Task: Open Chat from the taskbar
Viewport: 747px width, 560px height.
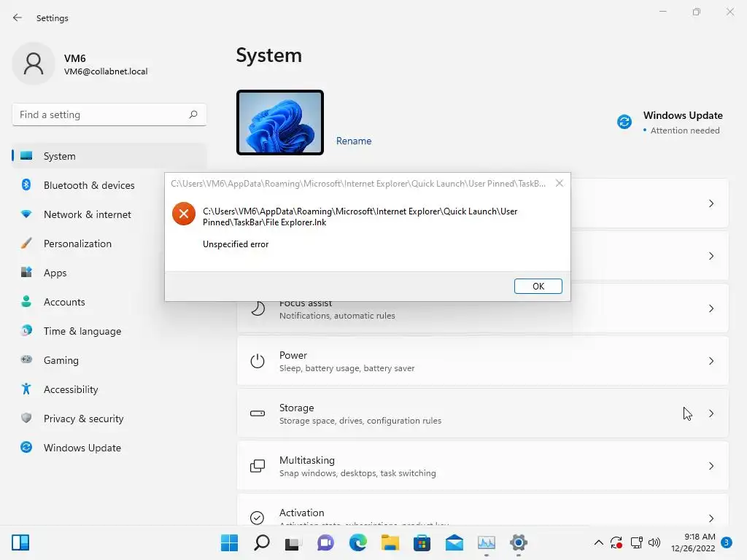Action: [325, 542]
